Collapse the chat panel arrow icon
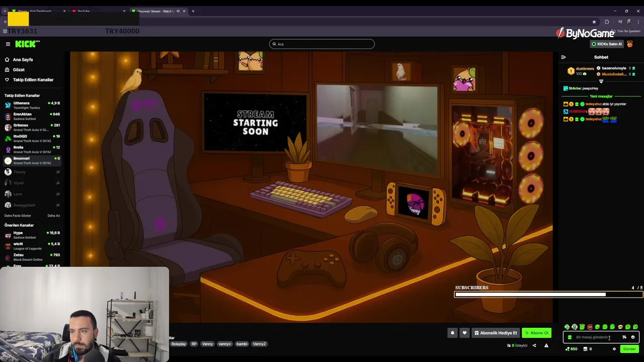 563,57
